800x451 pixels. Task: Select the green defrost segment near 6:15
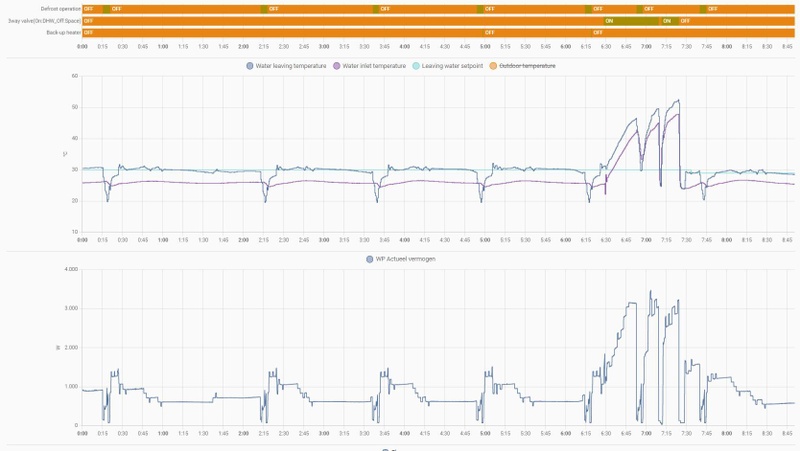[588, 9]
